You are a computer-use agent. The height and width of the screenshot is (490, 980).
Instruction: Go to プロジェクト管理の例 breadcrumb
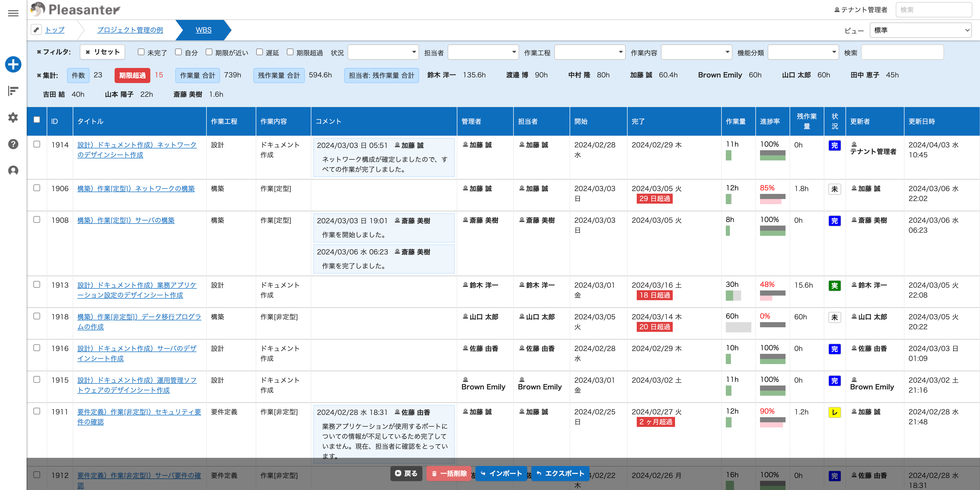pos(130,30)
